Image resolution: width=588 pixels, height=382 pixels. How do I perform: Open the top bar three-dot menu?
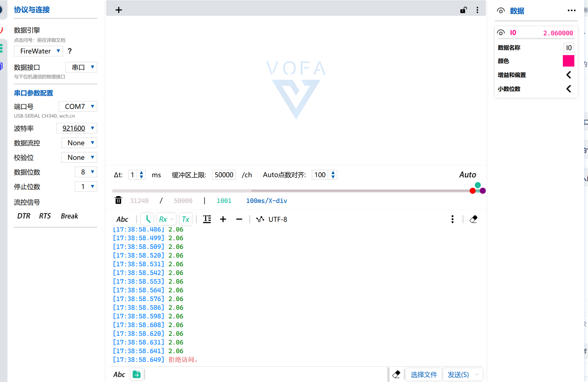tap(477, 10)
